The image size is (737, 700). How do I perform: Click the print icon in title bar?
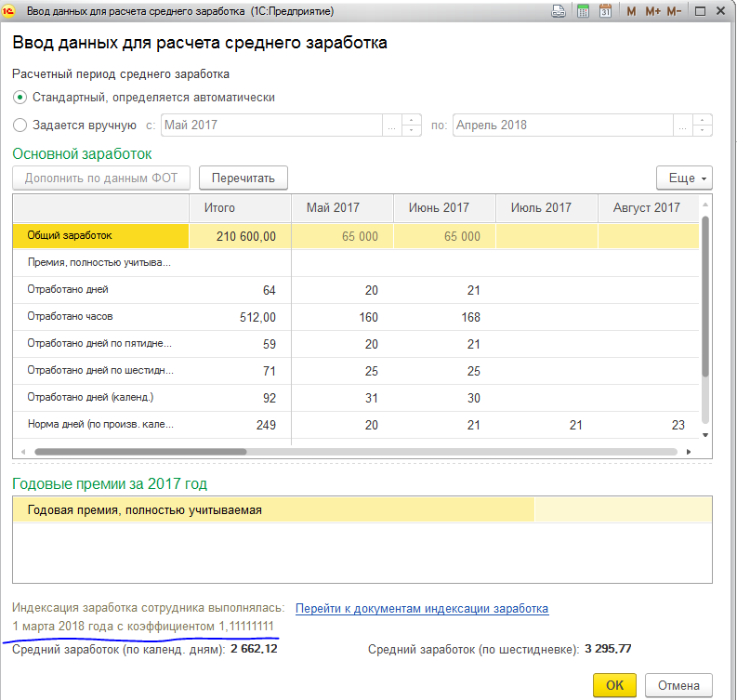[558, 11]
